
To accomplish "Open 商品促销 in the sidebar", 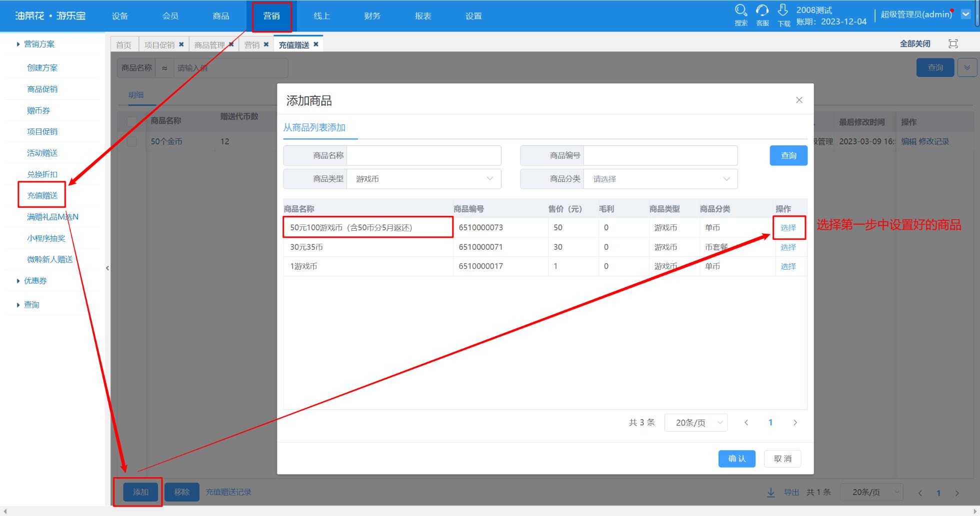I will [42, 89].
